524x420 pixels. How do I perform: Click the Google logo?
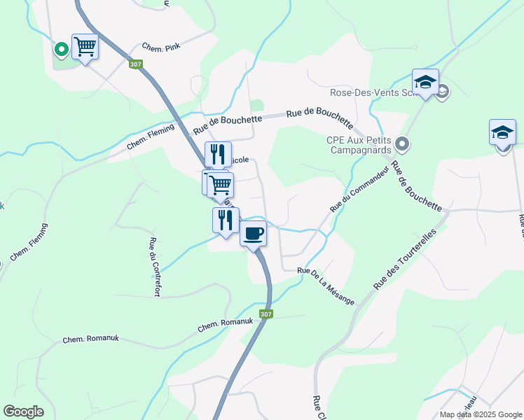(23, 412)
